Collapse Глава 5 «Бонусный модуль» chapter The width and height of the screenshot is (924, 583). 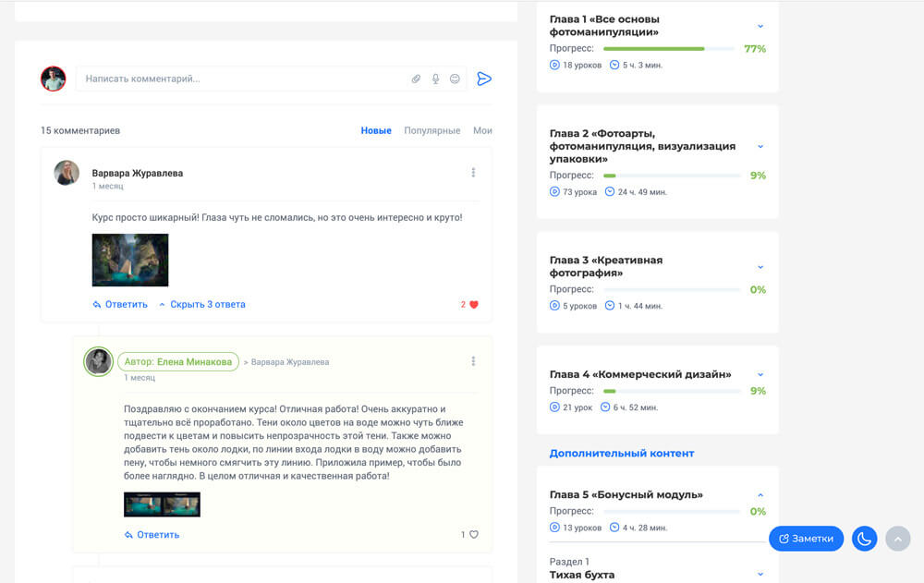click(x=760, y=495)
